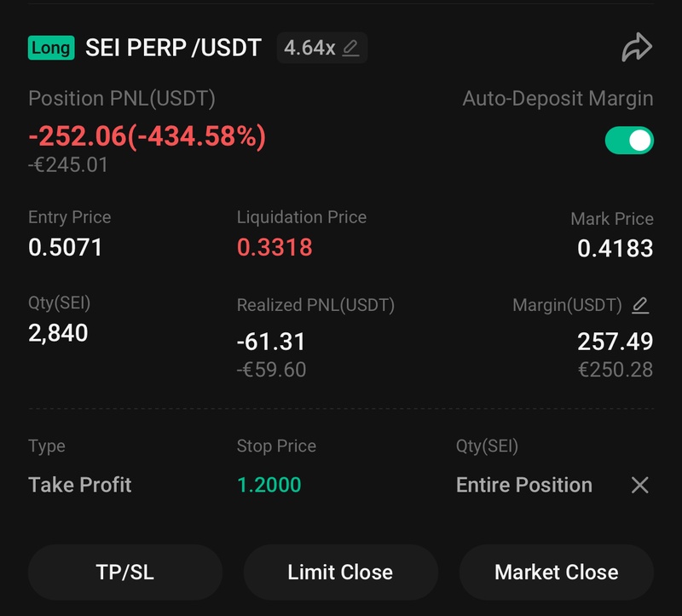
Task: Click the Realized PNL value -61.31
Action: (x=270, y=342)
